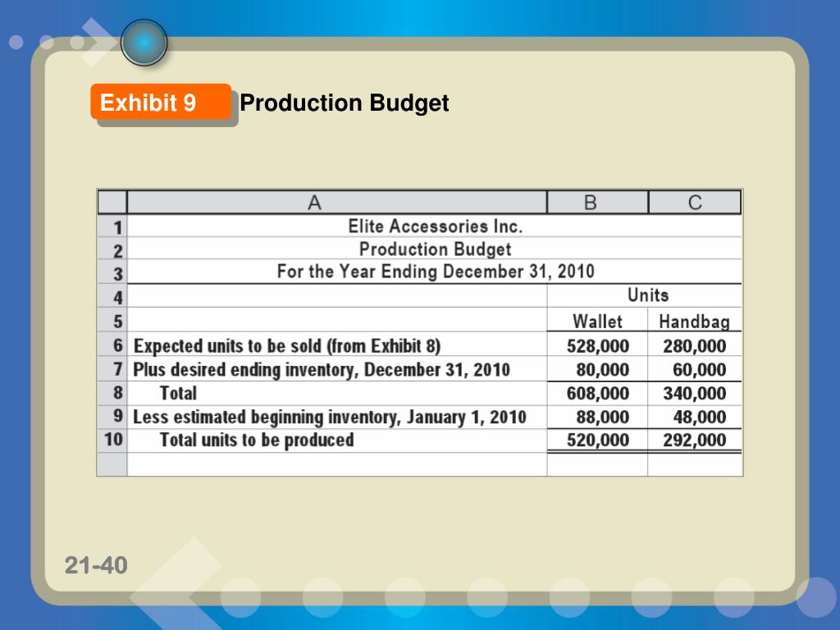This screenshot has height=630, width=840.
Task: Select column C header
Action: (695, 203)
